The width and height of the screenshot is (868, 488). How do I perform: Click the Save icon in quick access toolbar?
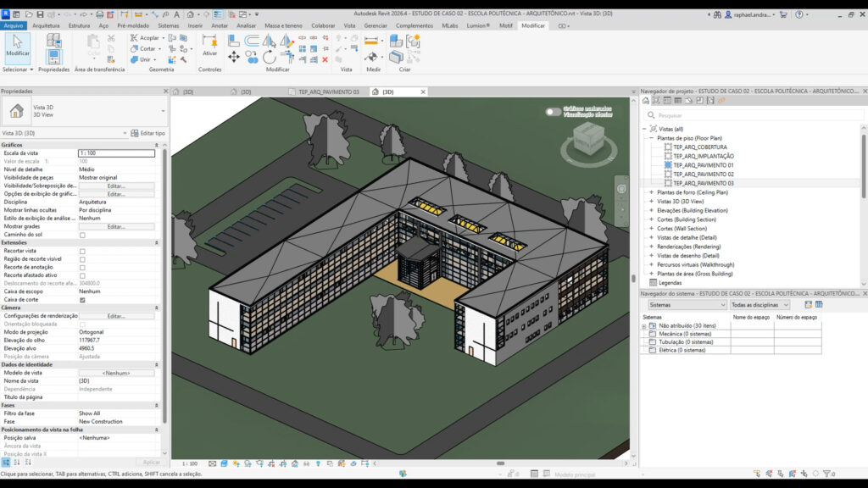coord(40,14)
